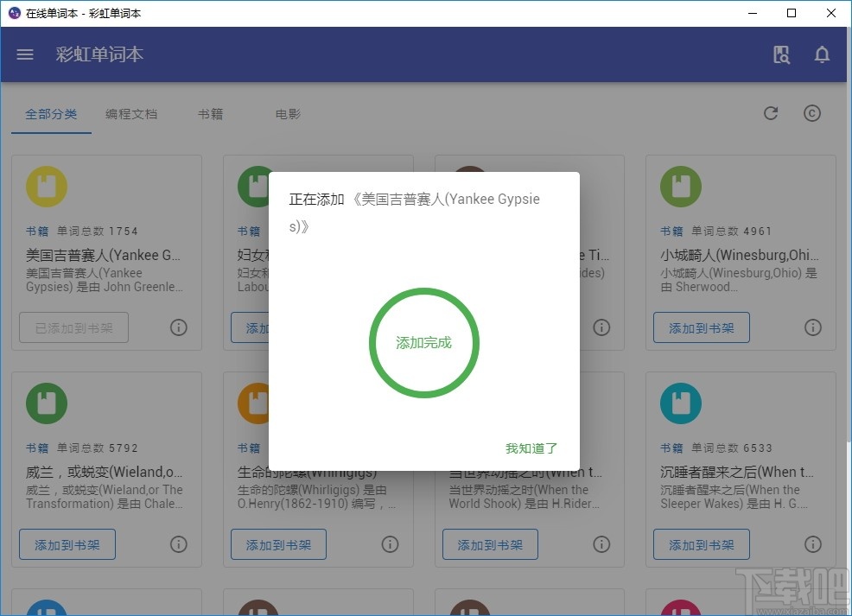Open the hamburger navigation menu
Screen dimensions: 852x616
(24, 54)
